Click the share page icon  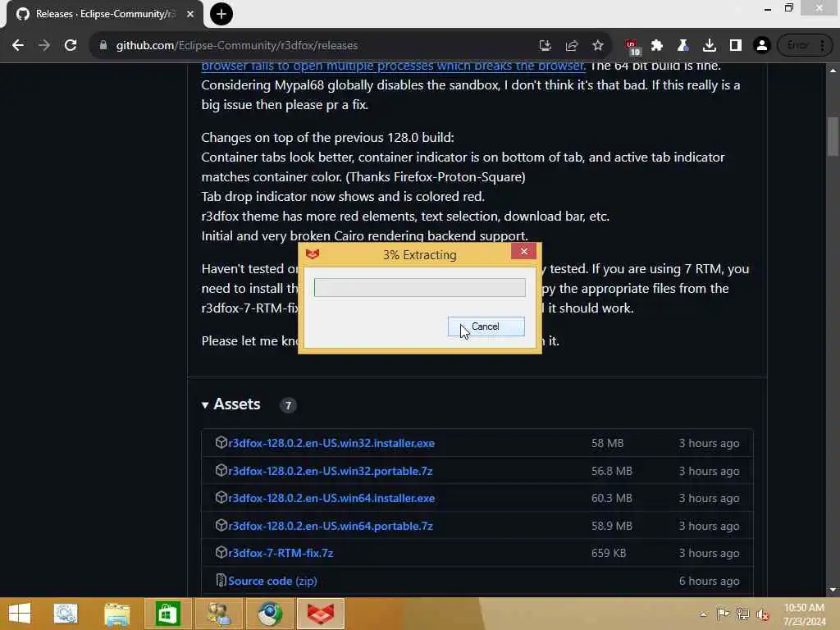pyautogui.click(x=572, y=46)
